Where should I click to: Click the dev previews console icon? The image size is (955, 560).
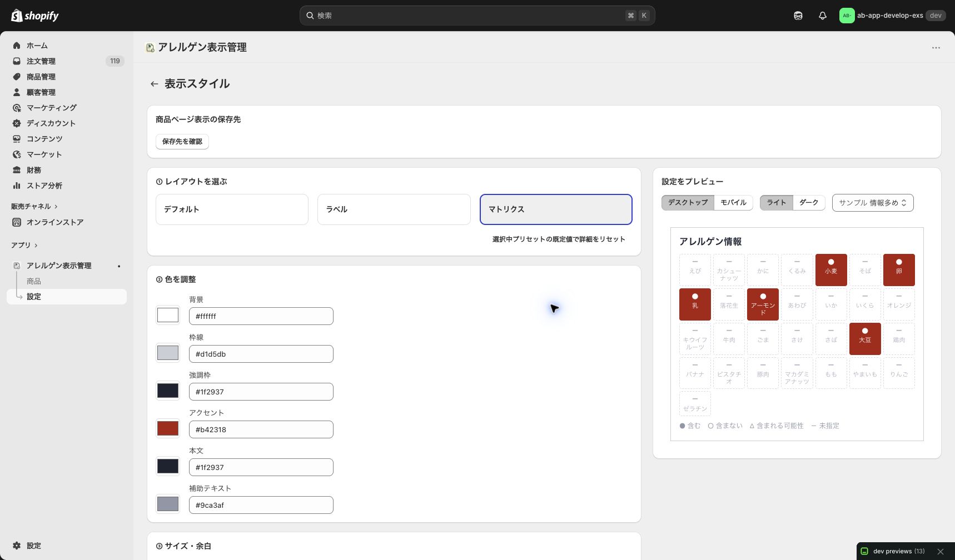864,552
